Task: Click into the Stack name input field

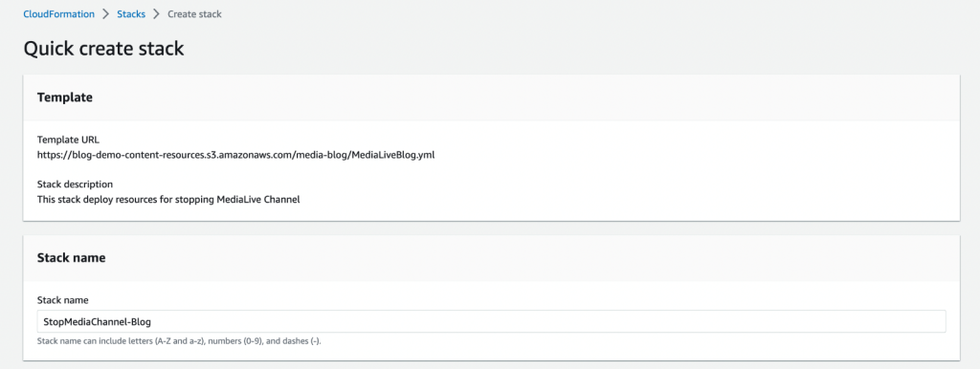Action: [x=491, y=321]
